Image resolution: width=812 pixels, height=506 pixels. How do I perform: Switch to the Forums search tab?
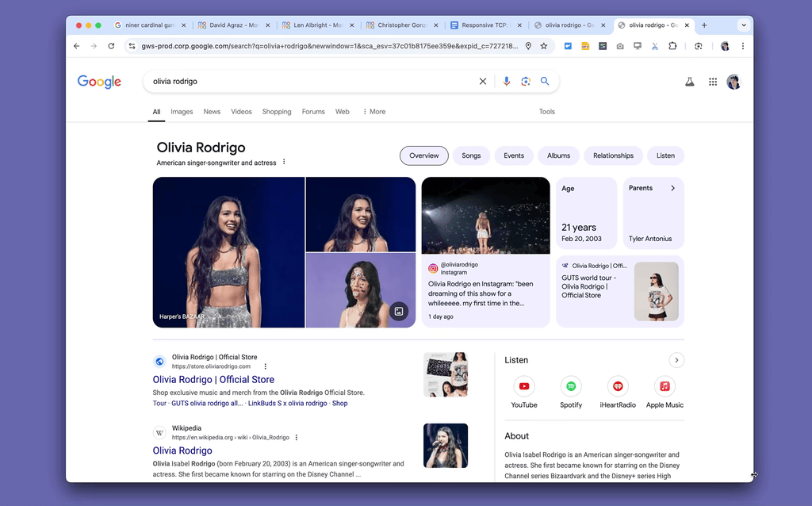pos(313,111)
